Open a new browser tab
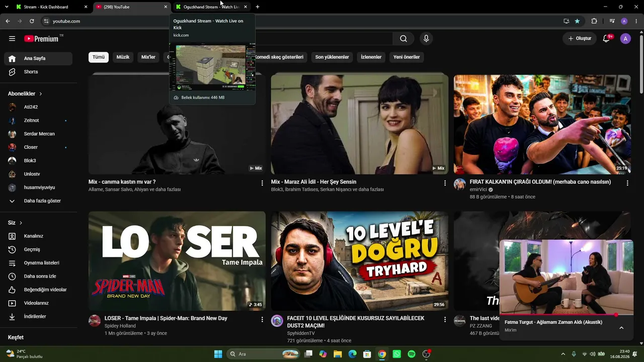This screenshot has height=362, width=644. (x=258, y=7)
